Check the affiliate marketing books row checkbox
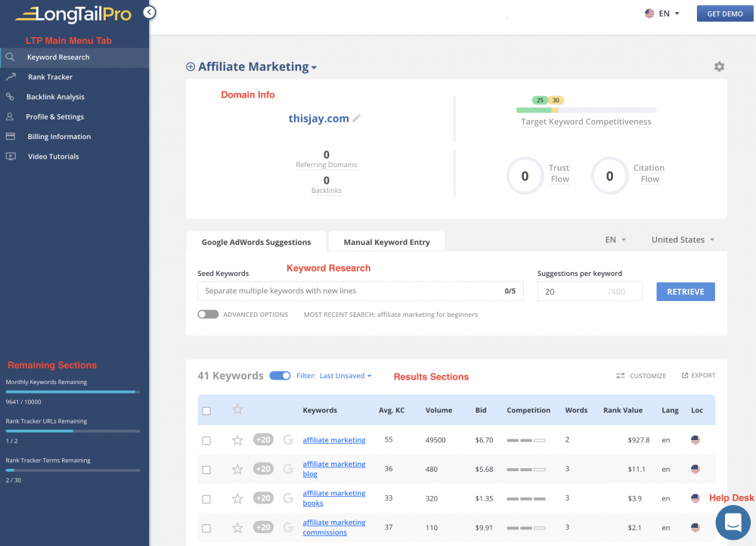The height and width of the screenshot is (546, 756). pyautogui.click(x=206, y=499)
